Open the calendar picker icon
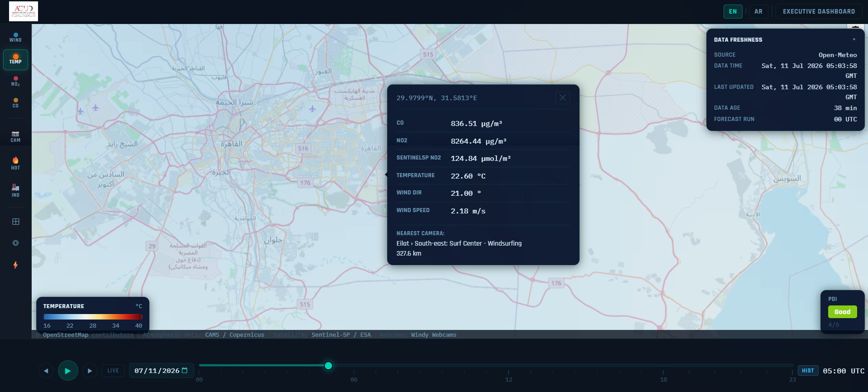The width and height of the screenshot is (868, 392). pos(185,371)
